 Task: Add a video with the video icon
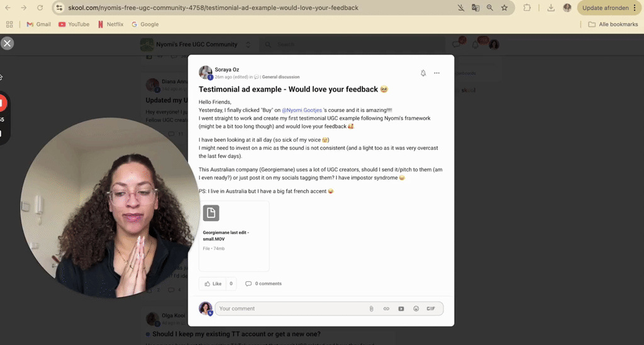click(x=401, y=309)
